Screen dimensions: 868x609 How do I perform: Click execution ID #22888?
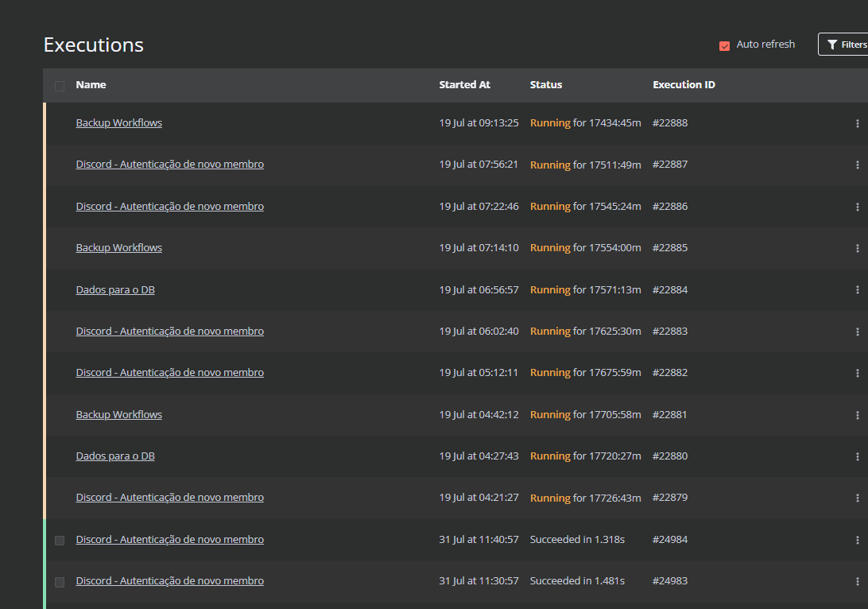(670, 123)
